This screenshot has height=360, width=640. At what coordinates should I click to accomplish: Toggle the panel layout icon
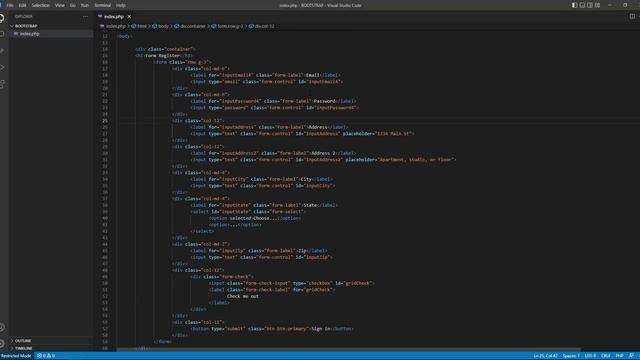coord(582,5)
